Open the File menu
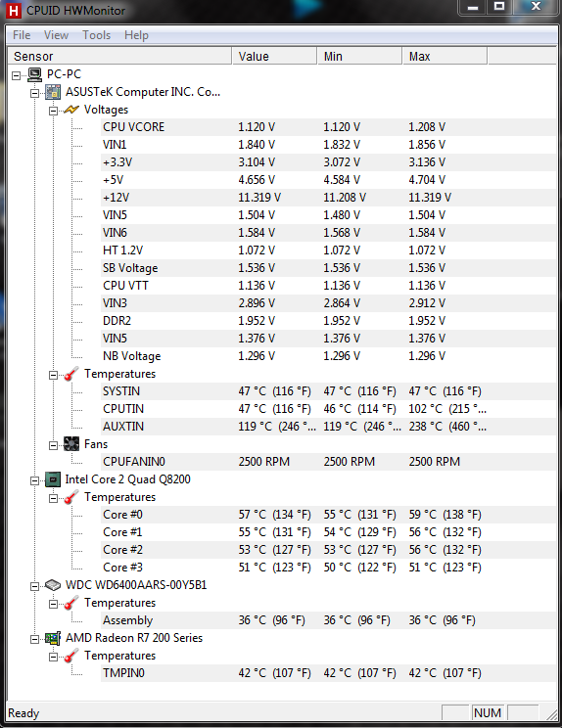The height and width of the screenshot is (728, 562). pyautogui.click(x=22, y=35)
